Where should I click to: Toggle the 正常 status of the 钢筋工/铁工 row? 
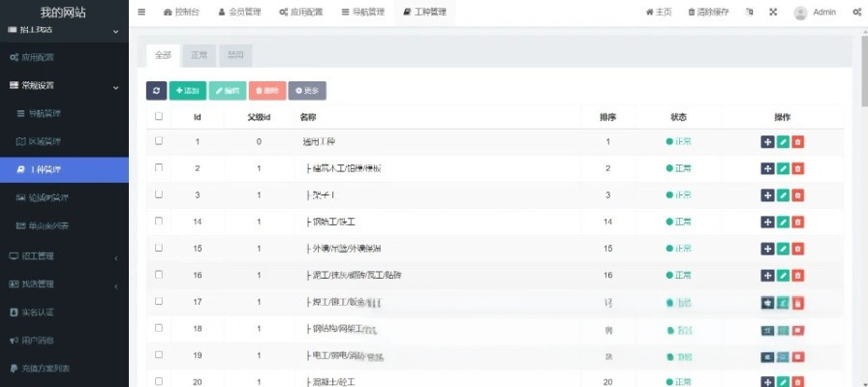point(678,222)
